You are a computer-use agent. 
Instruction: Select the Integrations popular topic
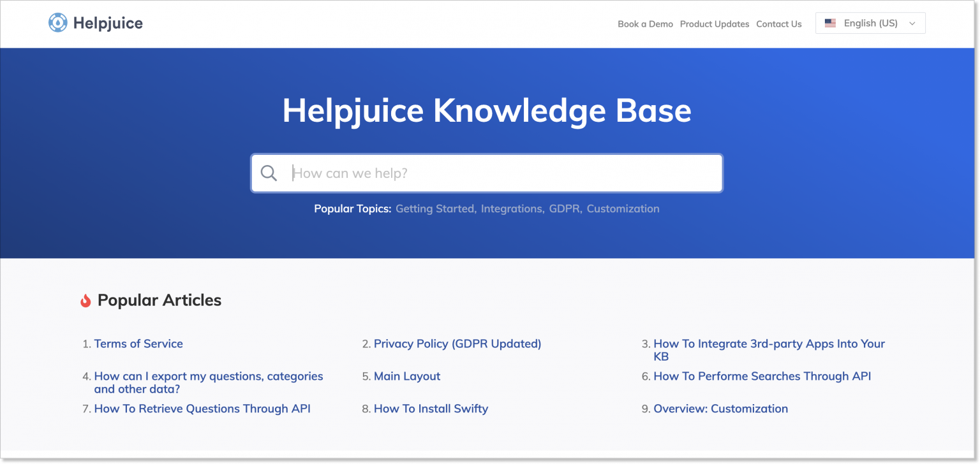(x=512, y=208)
